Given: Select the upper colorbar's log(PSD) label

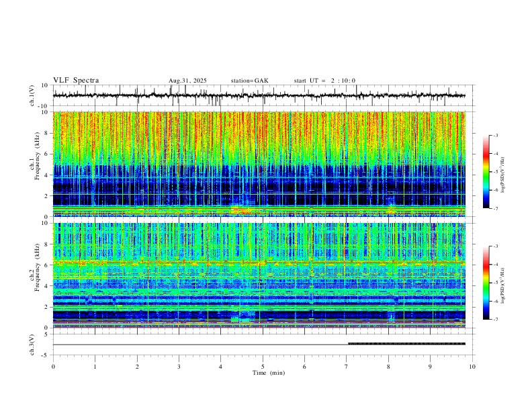Looking at the screenshot, I should pos(503,175).
